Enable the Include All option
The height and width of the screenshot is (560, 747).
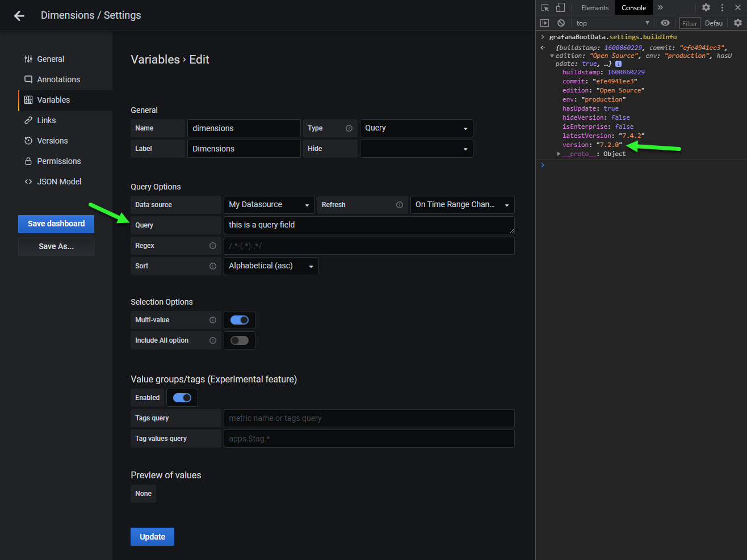click(x=239, y=340)
